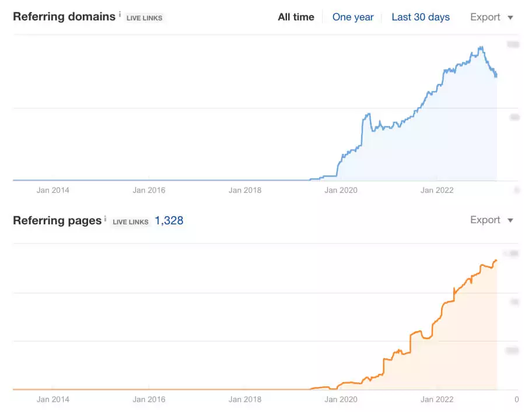Click Jan 2018 label on domains chart axis

245,190
